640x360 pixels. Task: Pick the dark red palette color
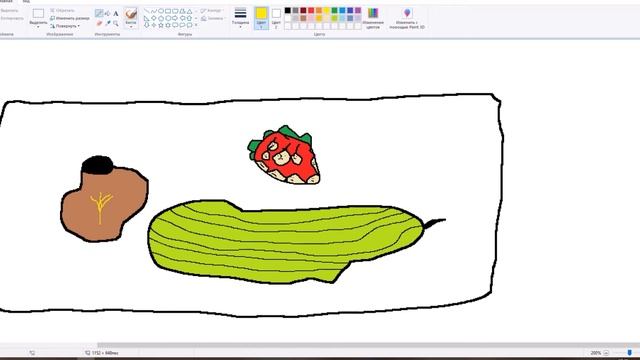(303, 10)
